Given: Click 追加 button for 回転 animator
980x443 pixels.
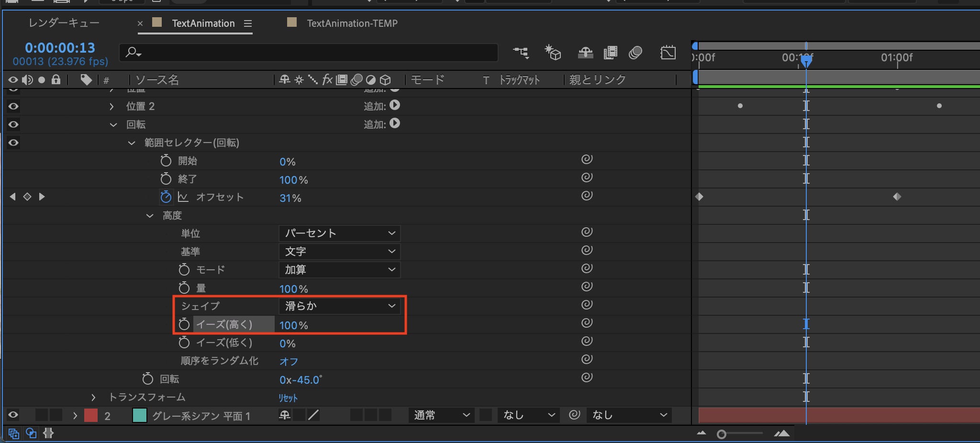Looking at the screenshot, I should coord(395,123).
